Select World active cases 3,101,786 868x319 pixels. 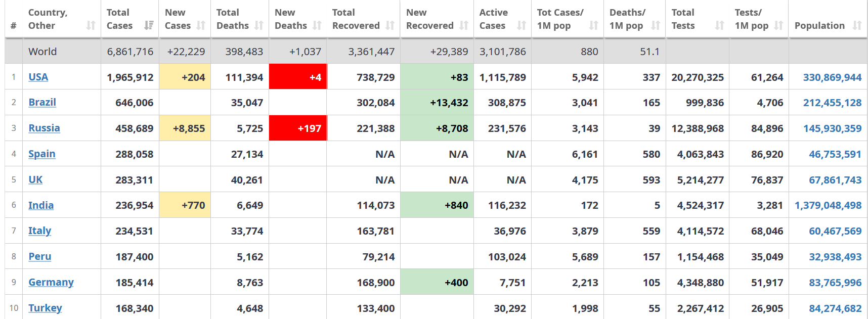click(503, 52)
